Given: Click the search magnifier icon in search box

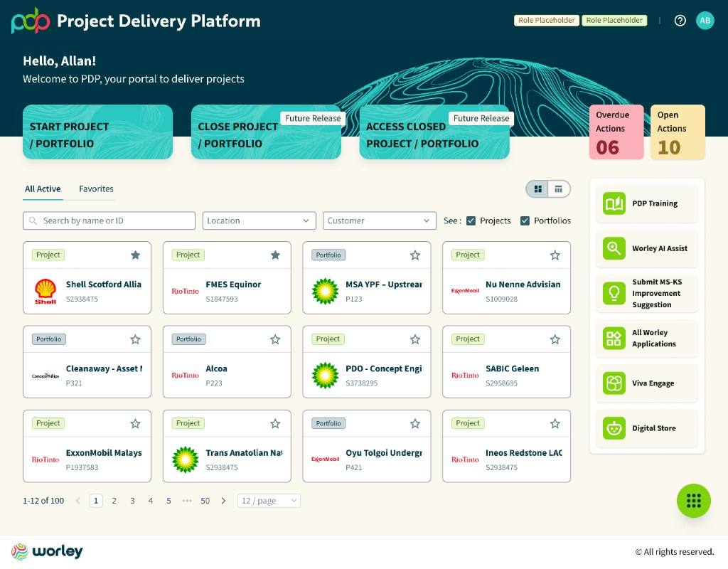Looking at the screenshot, I should pos(33,220).
